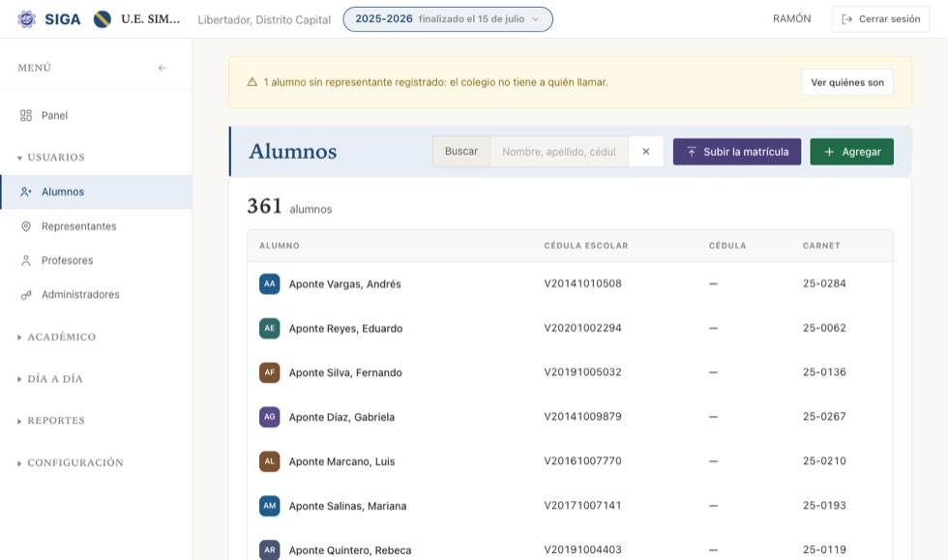
Task: Click the Alumnos user icon in sidebar
Action: pyautogui.click(x=26, y=192)
